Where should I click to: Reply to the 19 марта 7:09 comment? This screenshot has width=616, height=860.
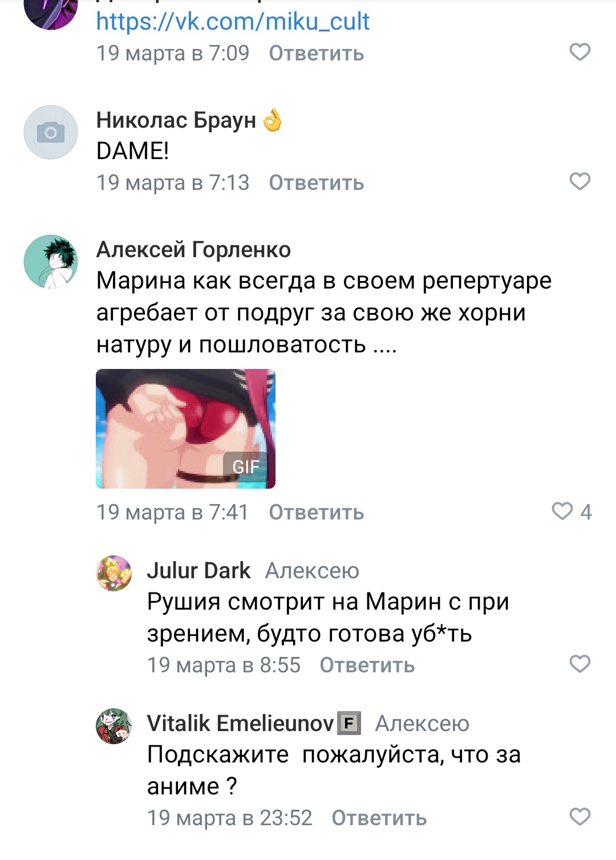pos(317,54)
